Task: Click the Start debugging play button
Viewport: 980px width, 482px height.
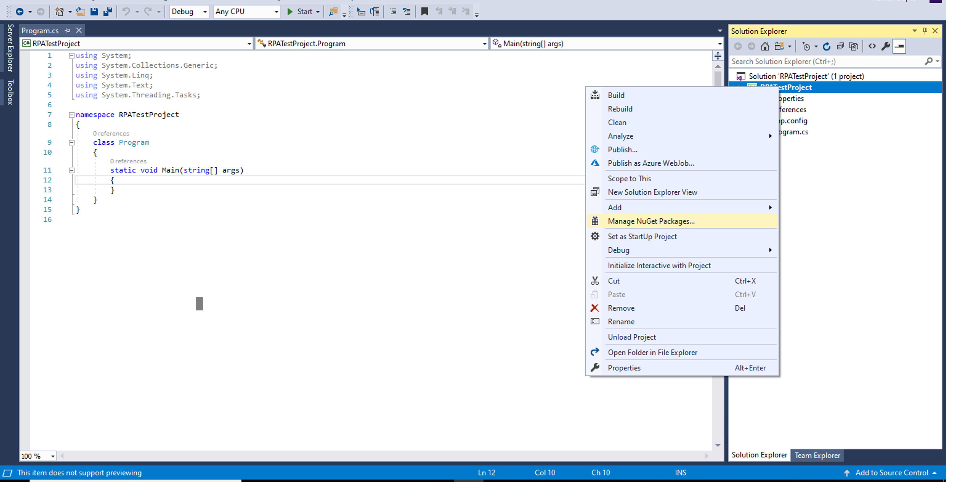Action: click(x=290, y=11)
